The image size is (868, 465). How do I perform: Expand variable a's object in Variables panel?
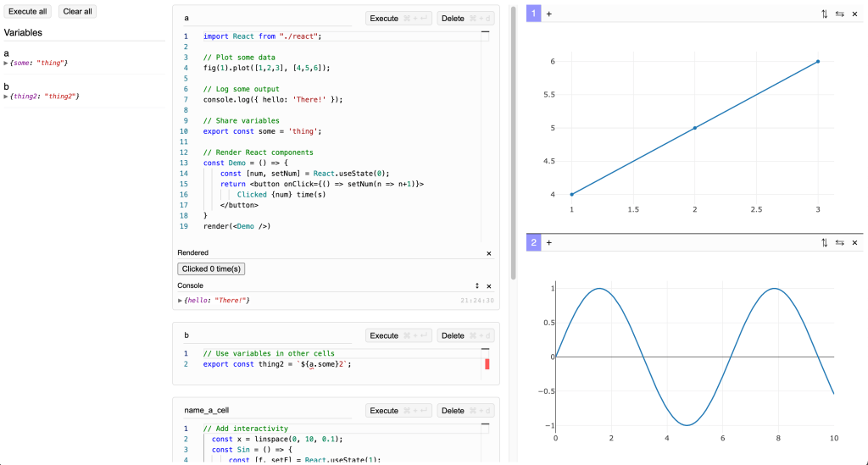pos(7,64)
